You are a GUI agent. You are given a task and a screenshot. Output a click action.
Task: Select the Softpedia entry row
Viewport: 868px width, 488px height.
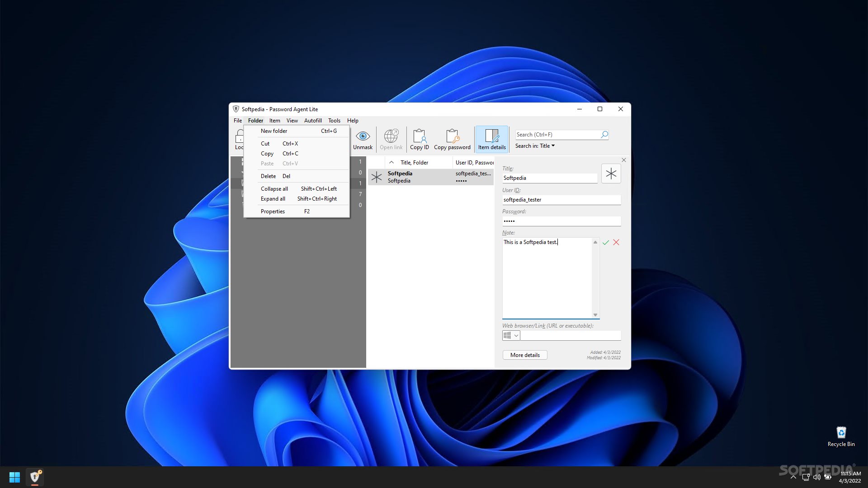click(431, 177)
